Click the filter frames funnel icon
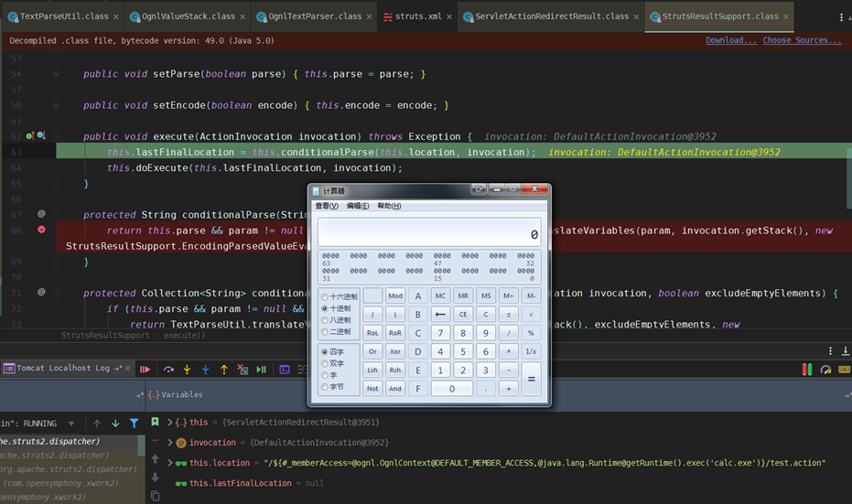 pyautogui.click(x=135, y=424)
